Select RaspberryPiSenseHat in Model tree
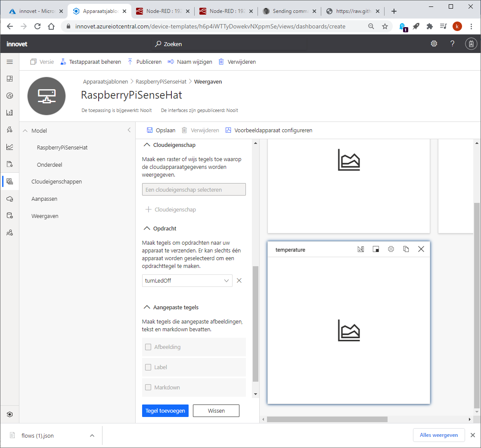This screenshot has height=448, width=481. point(62,148)
